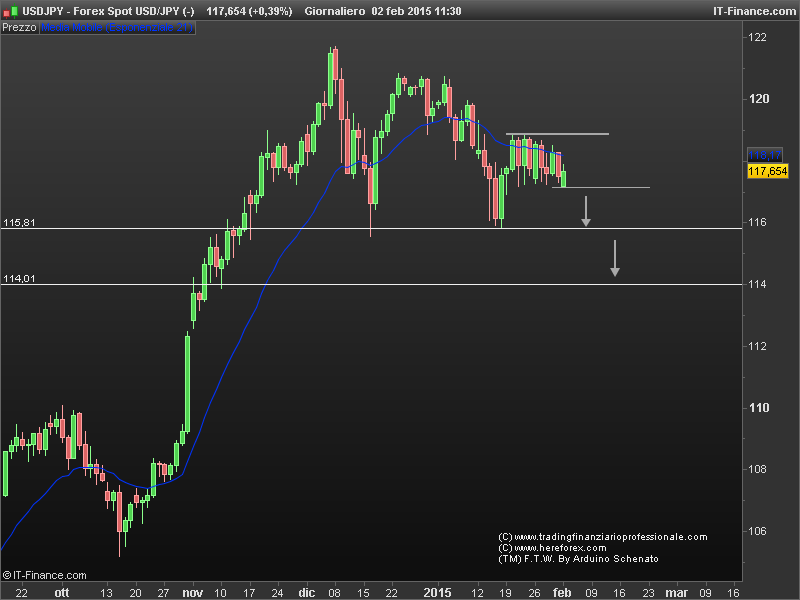
Task: Select the 114,01 support level label
Action: click(x=19, y=279)
